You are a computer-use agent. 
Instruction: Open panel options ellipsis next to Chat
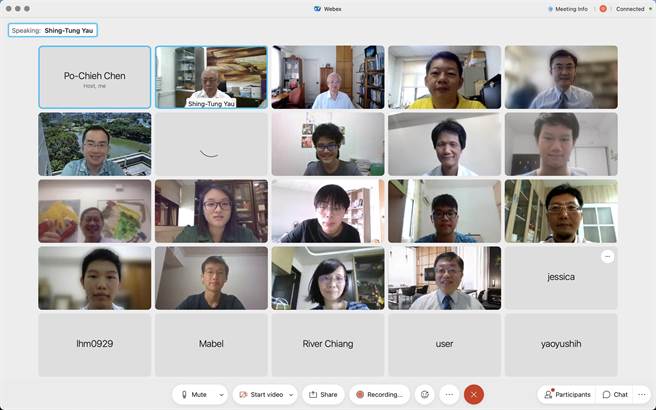[642, 394]
